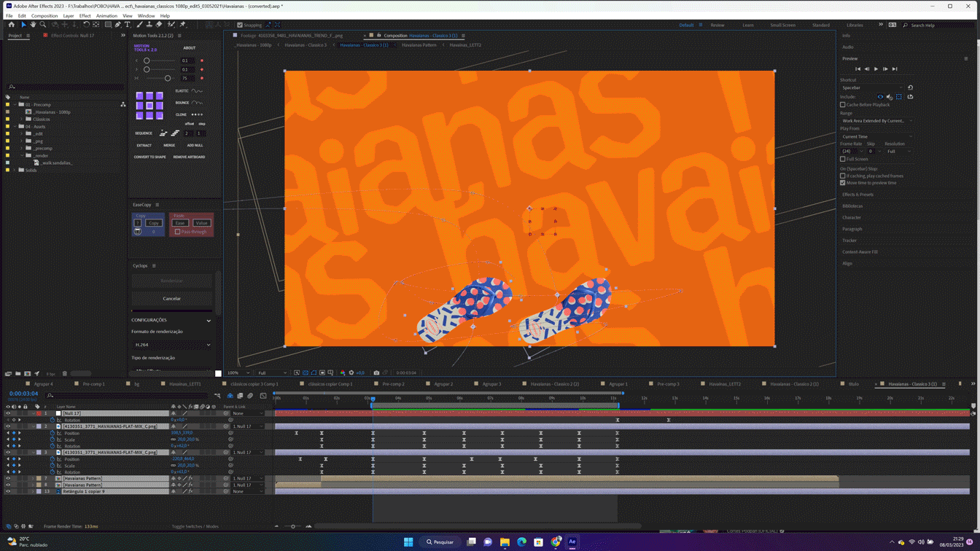Image resolution: width=980 pixels, height=551 pixels.
Task: Toggle include video eye icon in Preview
Action: click(x=880, y=97)
